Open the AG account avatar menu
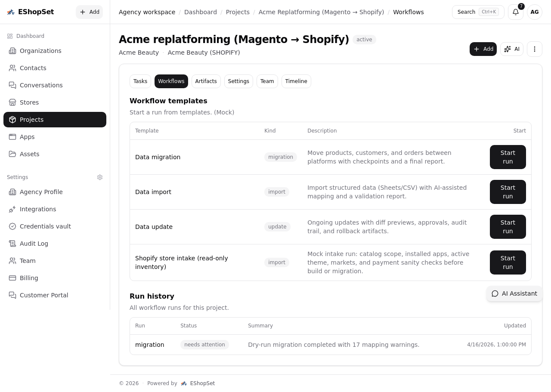Viewport: 551px width, 392px height. 535,12
